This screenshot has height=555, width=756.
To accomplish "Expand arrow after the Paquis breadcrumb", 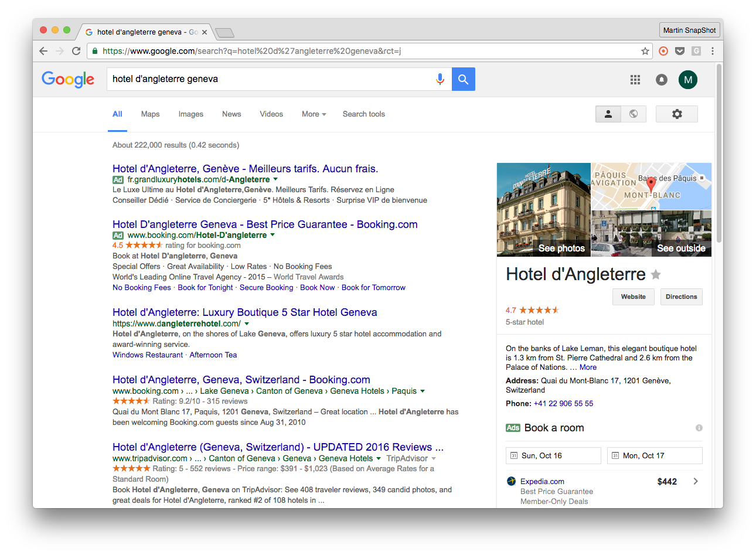I will pyautogui.click(x=423, y=391).
